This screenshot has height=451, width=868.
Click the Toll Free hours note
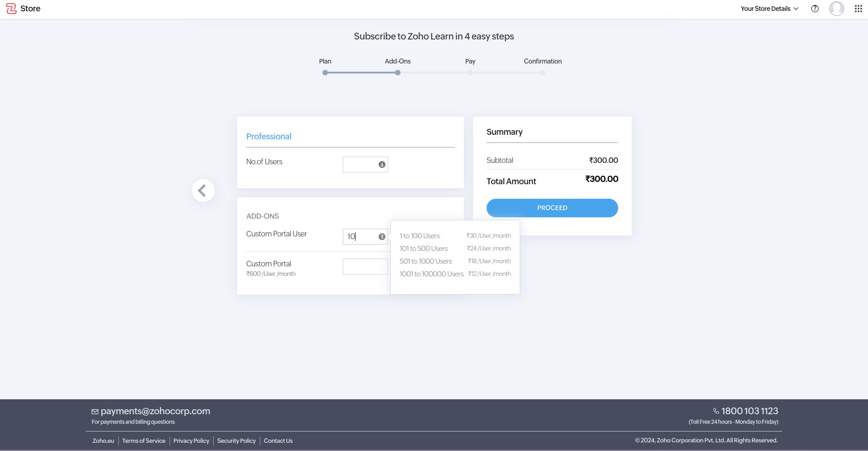tap(733, 422)
